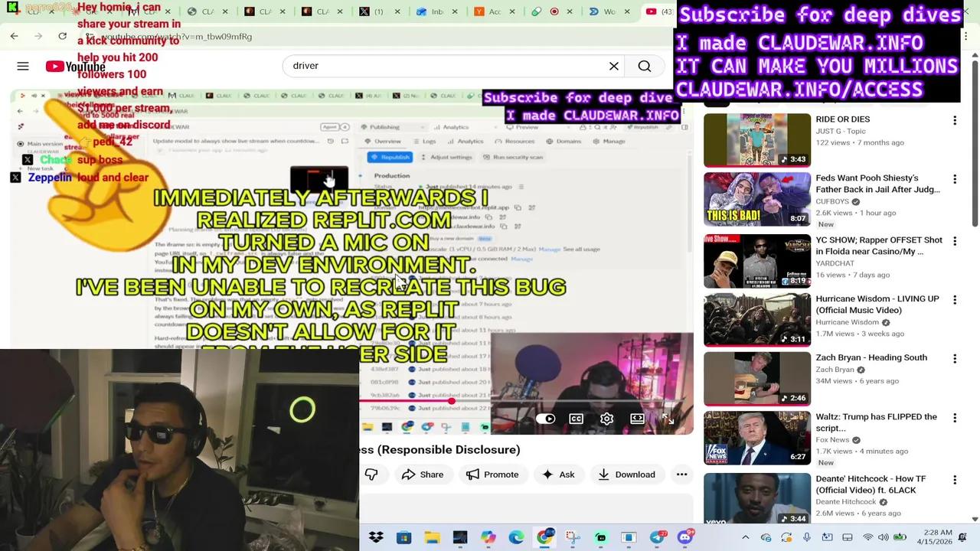The height and width of the screenshot is (551, 980).
Task: Open the three-dot more actions menu under the video
Action: 681,474
